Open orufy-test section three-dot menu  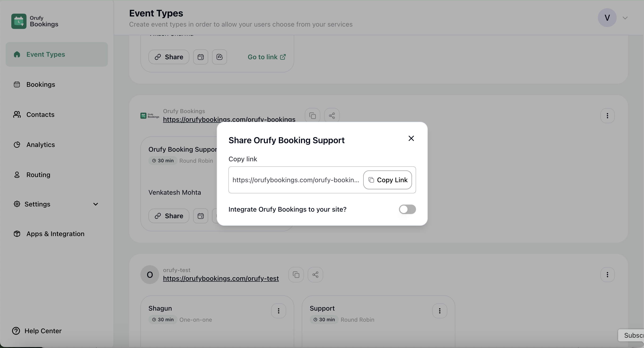click(x=607, y=275)
